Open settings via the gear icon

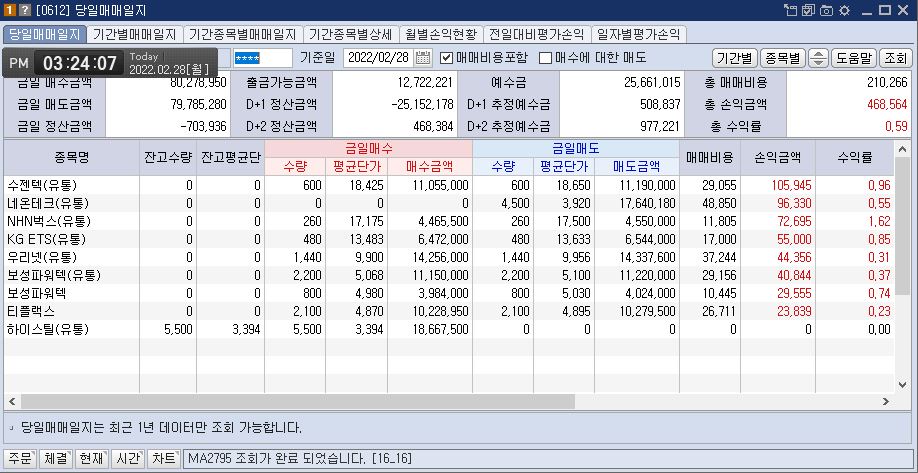pos(844,10)
